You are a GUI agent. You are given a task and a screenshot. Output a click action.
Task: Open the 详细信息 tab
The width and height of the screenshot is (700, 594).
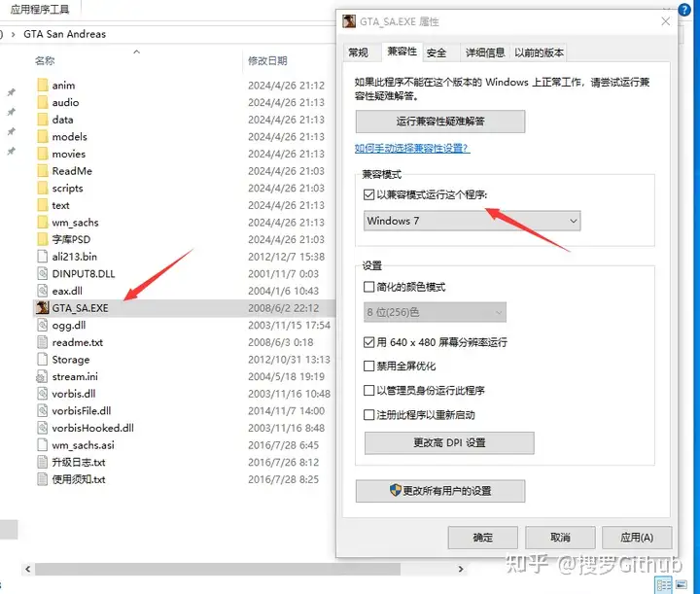pos(485,52)
